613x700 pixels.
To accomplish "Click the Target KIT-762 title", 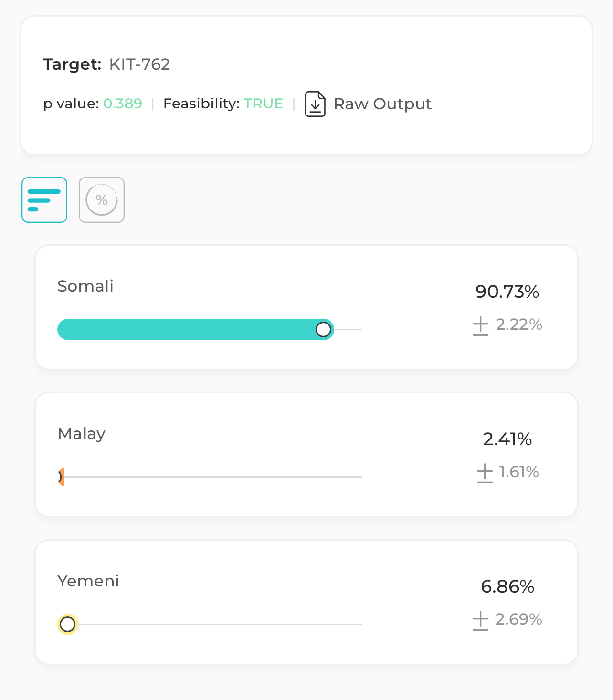I will [106, 64].
